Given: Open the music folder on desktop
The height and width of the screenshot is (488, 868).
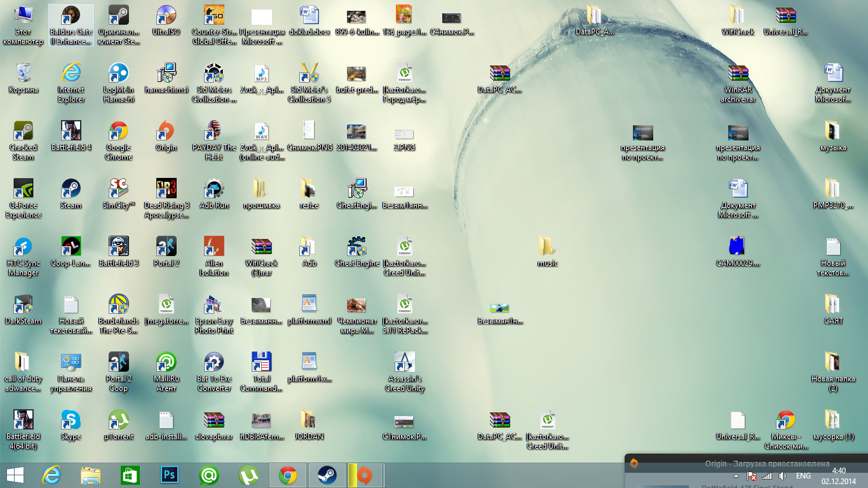Looking at the screenshot, I should 547,252.
